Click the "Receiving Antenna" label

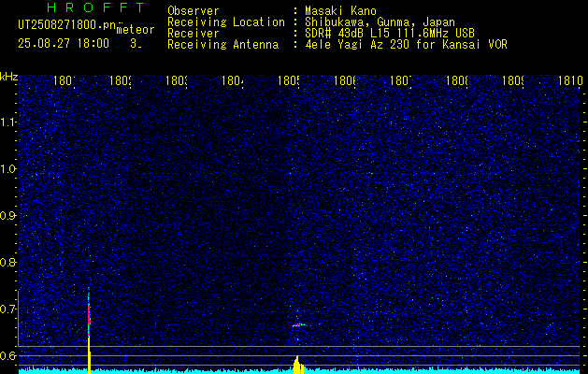click(x=222, y=45)
